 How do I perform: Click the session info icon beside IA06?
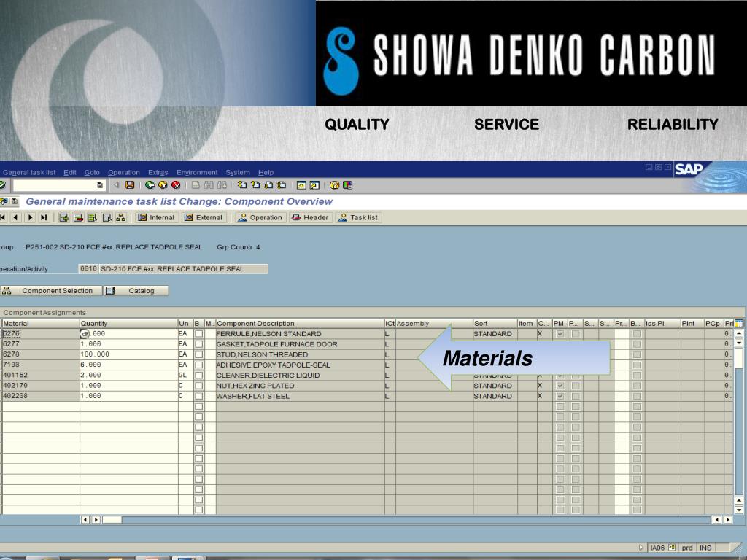pyautogui.click(x=672, y=548)
